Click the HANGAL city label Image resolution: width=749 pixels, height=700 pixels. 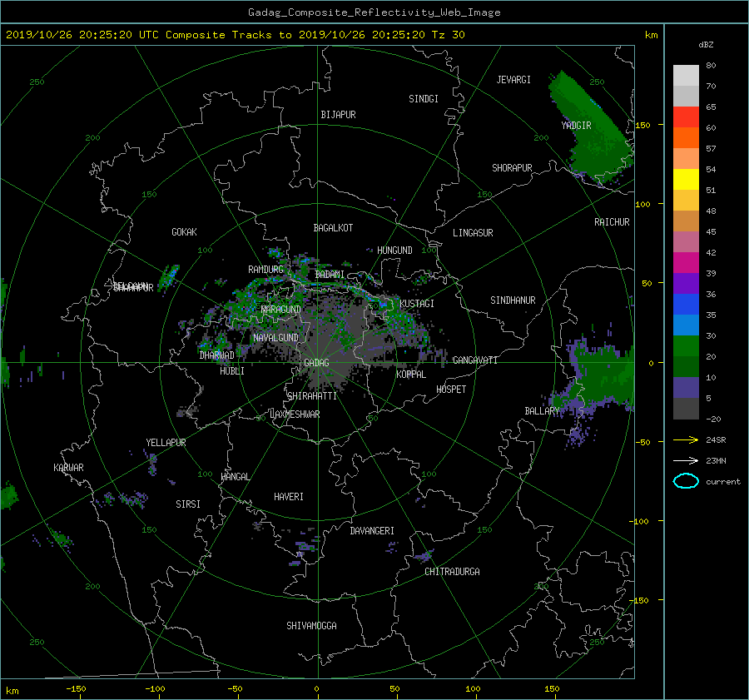(x=236, y=477)
